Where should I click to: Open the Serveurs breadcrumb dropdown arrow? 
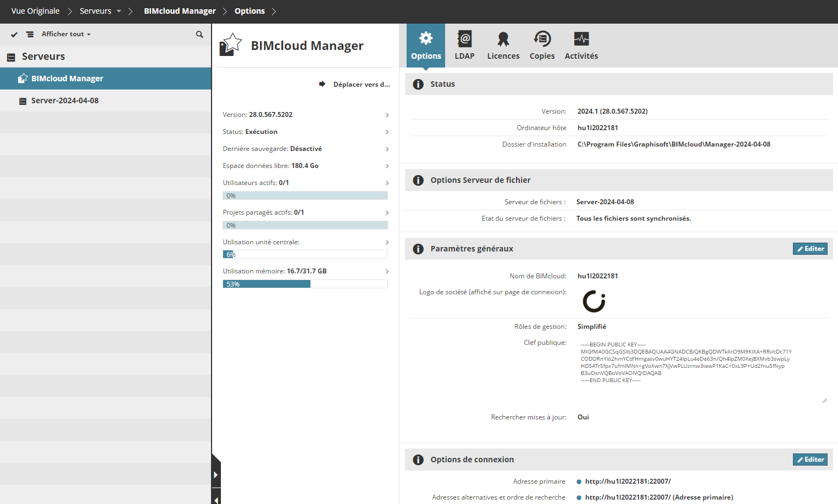119,11
